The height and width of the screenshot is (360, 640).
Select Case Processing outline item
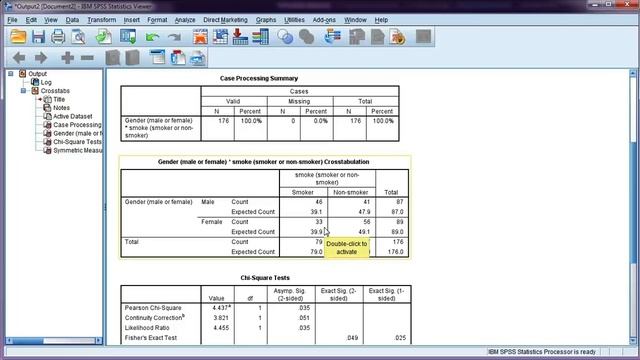point(77,125)
